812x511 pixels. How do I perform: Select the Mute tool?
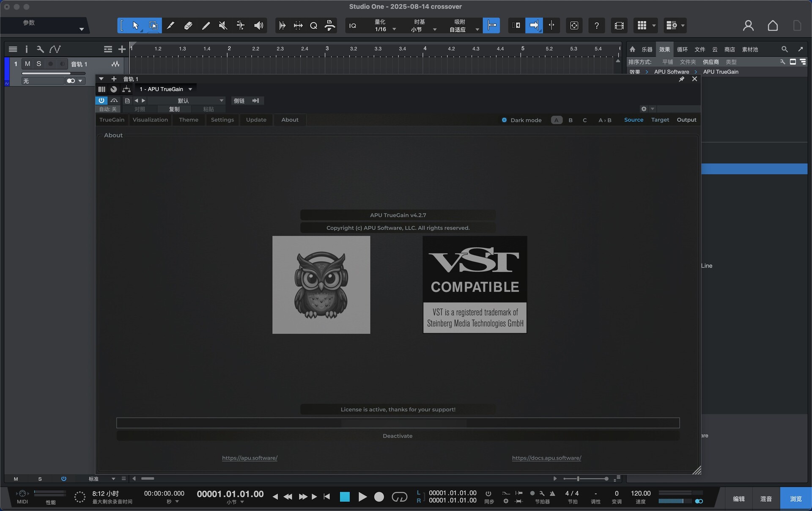[223, 26]
